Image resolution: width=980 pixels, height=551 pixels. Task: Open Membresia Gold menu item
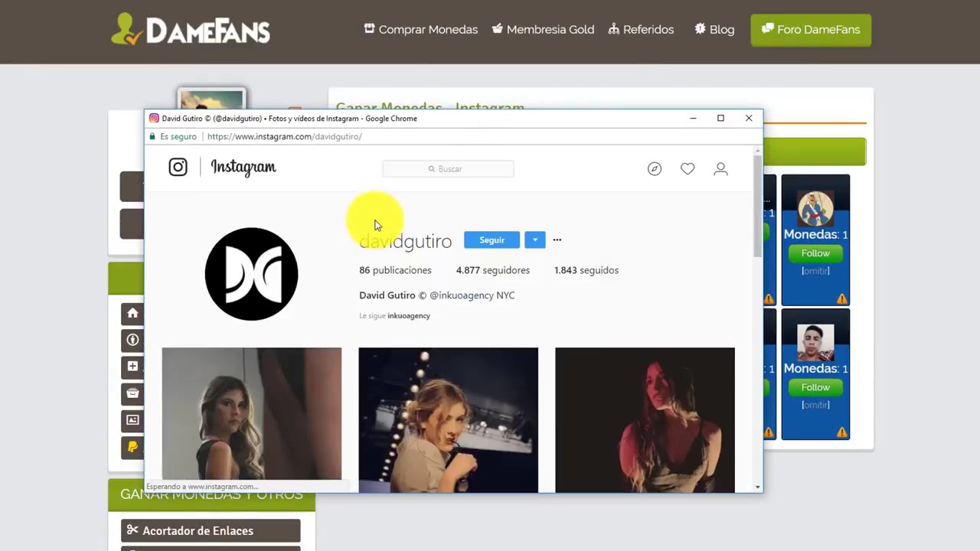[x=543, y=30]
